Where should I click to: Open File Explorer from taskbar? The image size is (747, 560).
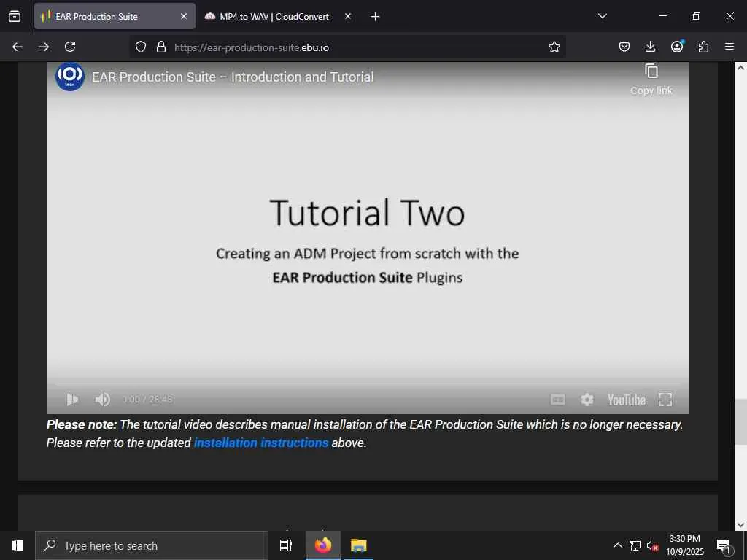click(359, 545)
